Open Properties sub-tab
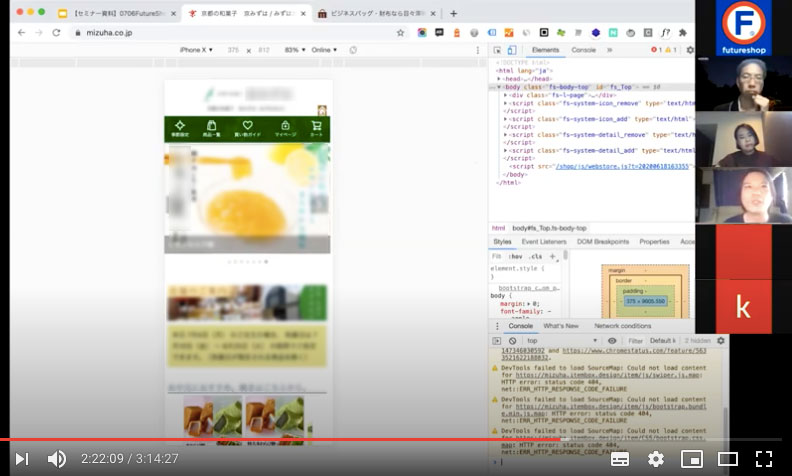Viewport: 792px width, 476px height. pyautogui.click(x=654, y=242)
